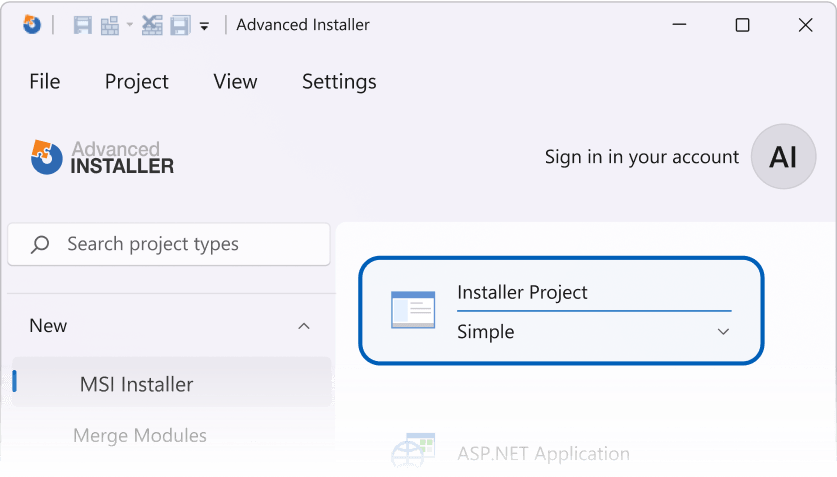Open the Build options dropdown arrow
837x477 pixels.
[129, 25]
